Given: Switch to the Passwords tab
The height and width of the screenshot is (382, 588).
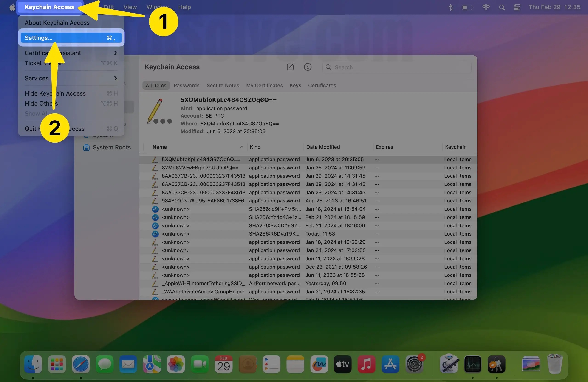Looking at the screenshot, I should point(186,85).
